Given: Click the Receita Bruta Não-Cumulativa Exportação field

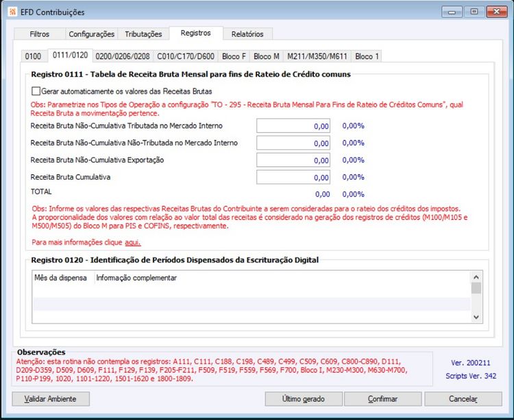Looking at the screenshot, I should coord(293,160).
